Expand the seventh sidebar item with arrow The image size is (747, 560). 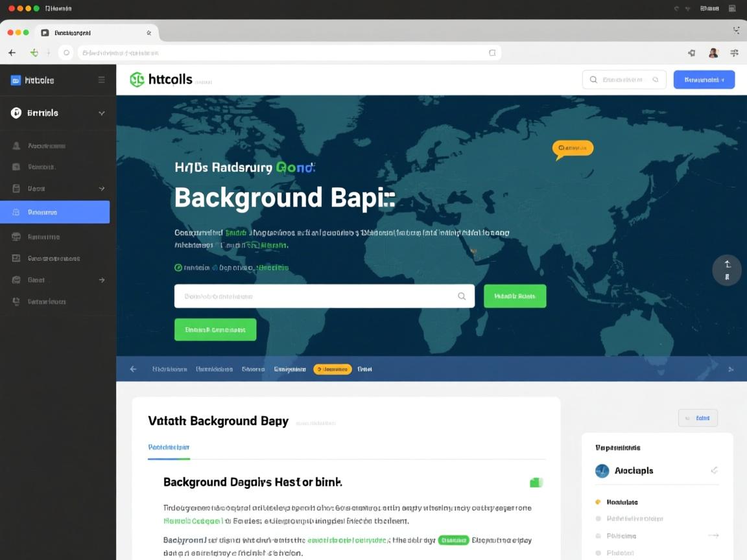click(x=101, y=280)
